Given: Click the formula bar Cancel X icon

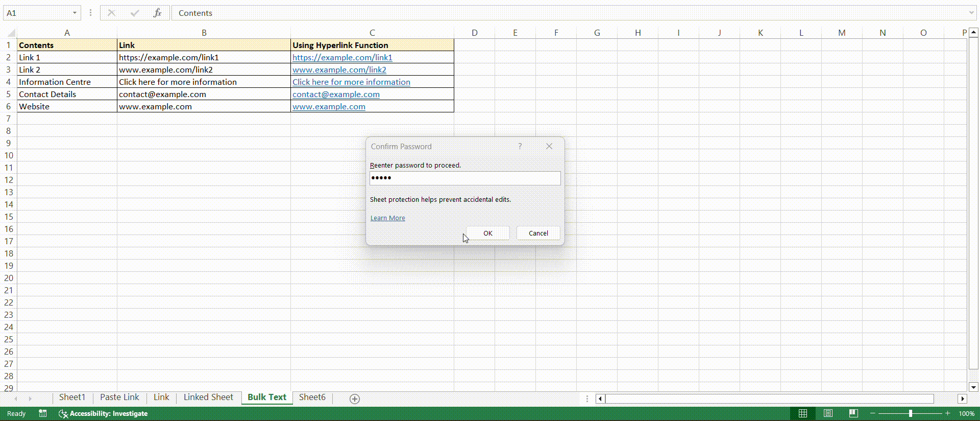Looking at the screenshot, I should click(111, 13).
